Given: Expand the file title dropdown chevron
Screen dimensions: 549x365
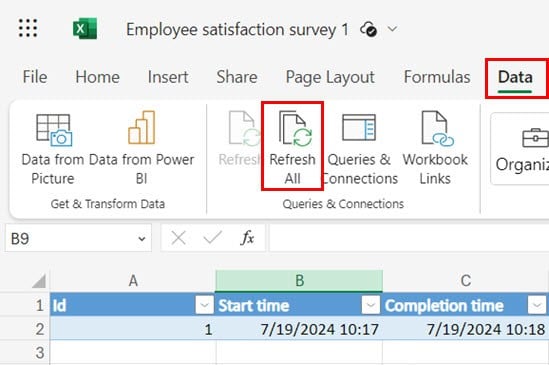Looking at the screenshot, I should click(393, 29).
